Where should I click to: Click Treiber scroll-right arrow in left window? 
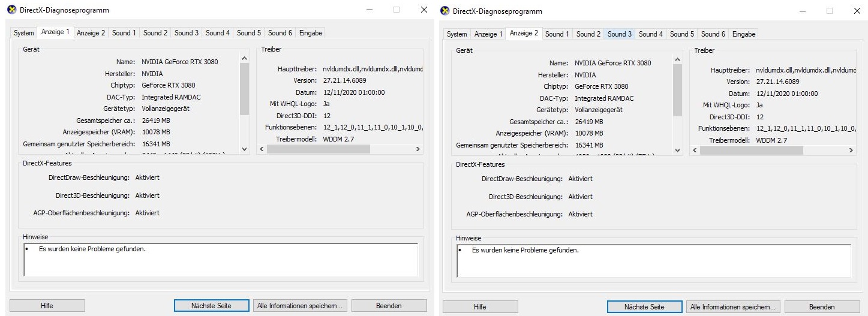pos(418,149)
